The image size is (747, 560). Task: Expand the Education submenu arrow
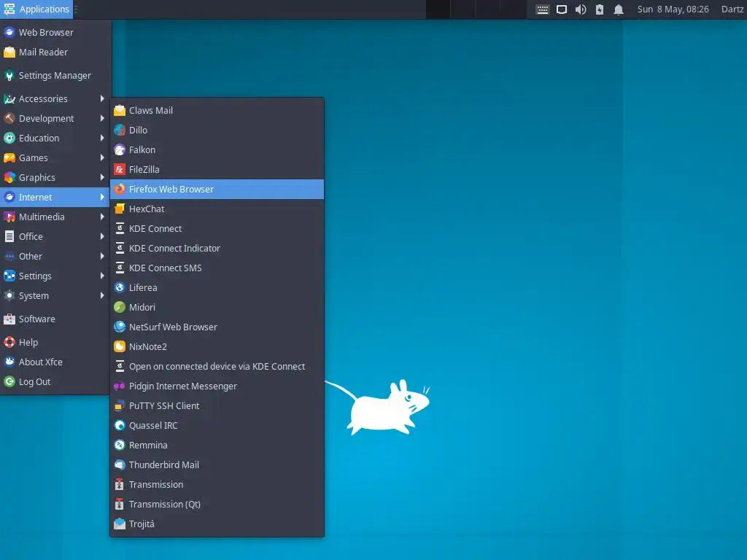[102, 138]
